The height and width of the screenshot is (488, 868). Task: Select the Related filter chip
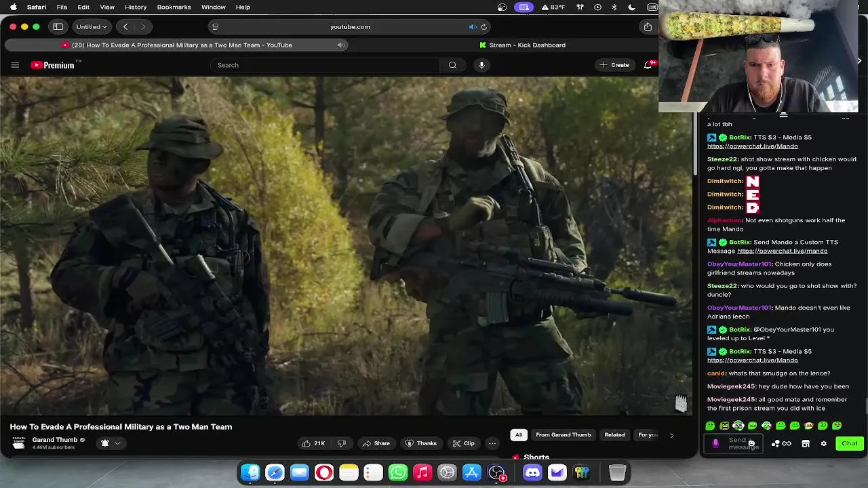(x=614, y=435)
